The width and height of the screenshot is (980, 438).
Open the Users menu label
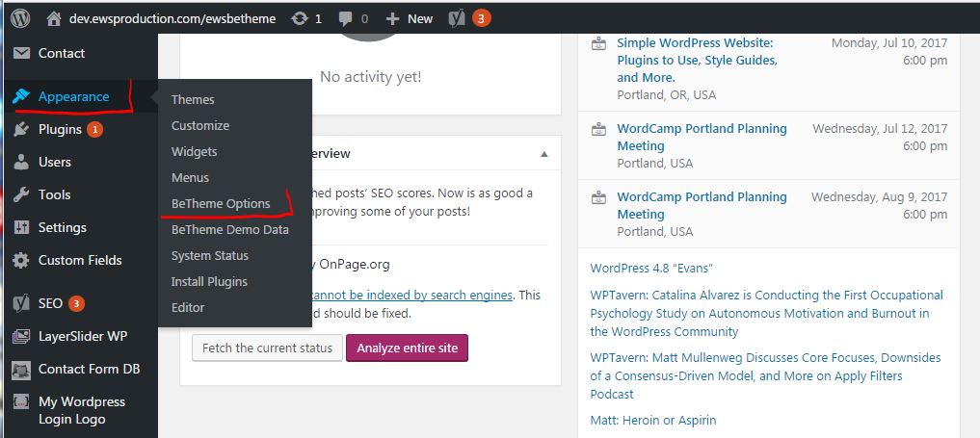pyautogui.click(x=54, y=163)
